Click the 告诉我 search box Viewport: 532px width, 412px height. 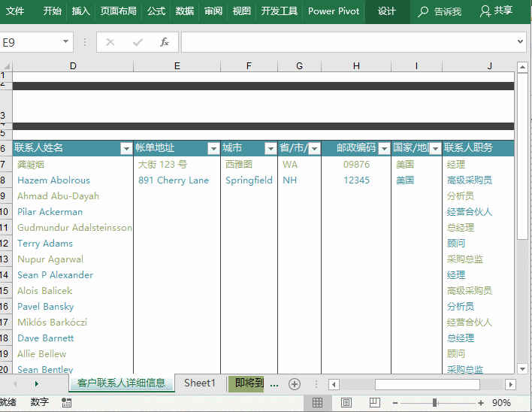(441, 11)
